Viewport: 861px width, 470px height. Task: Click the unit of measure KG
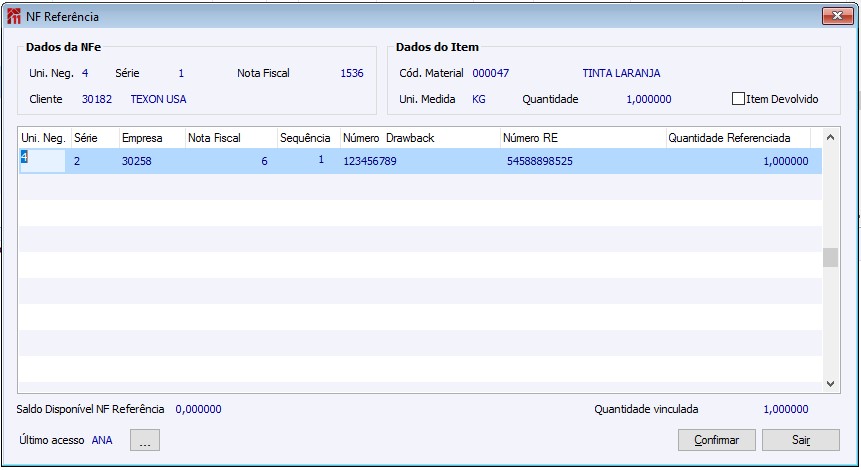click(479, 99)
